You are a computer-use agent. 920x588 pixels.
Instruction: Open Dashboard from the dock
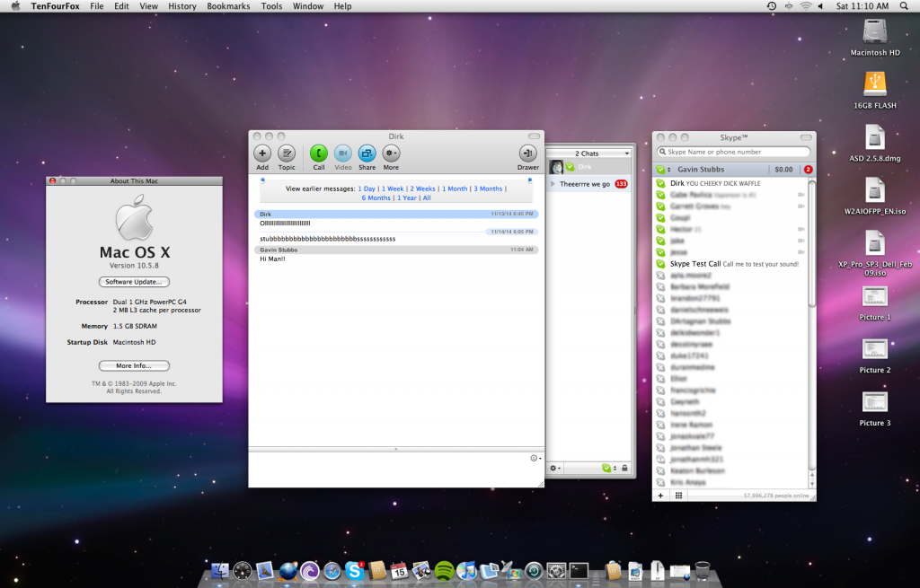click(243, 570)
